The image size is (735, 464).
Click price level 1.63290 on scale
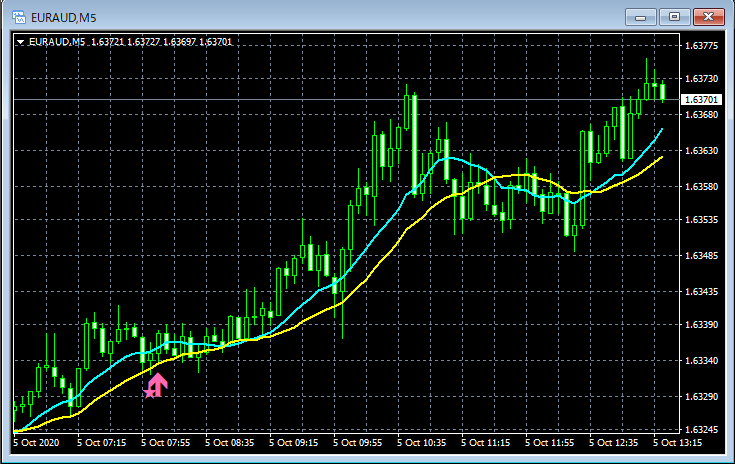point(701,397)
